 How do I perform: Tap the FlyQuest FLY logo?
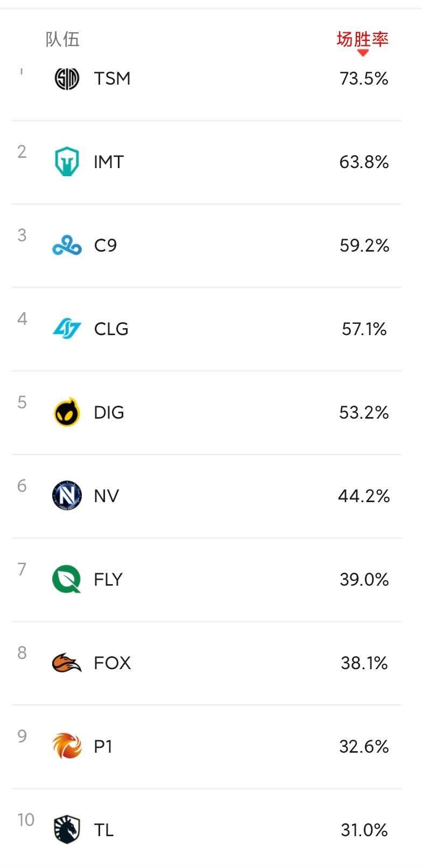[67, 580]
